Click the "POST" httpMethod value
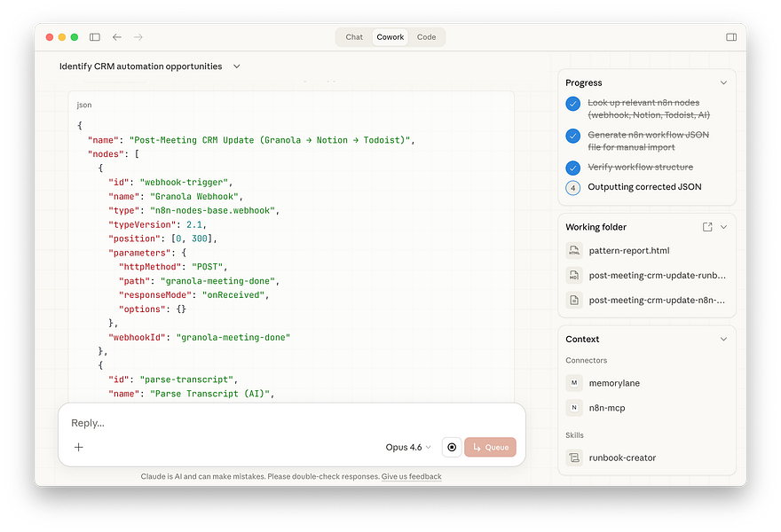The image size is (781, 532). tap(207, 267)
